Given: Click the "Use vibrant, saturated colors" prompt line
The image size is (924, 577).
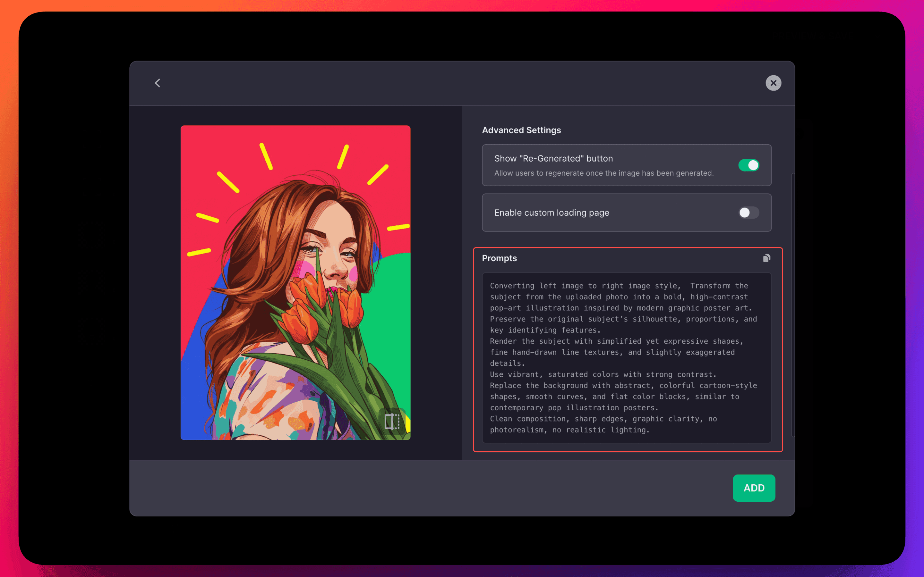Looking at the screenshot, I should coord(603,375).
